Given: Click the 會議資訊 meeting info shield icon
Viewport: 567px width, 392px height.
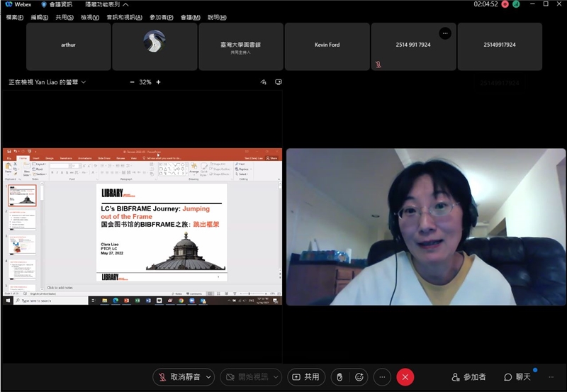Looking at the screenshot, I should (44, 4).
